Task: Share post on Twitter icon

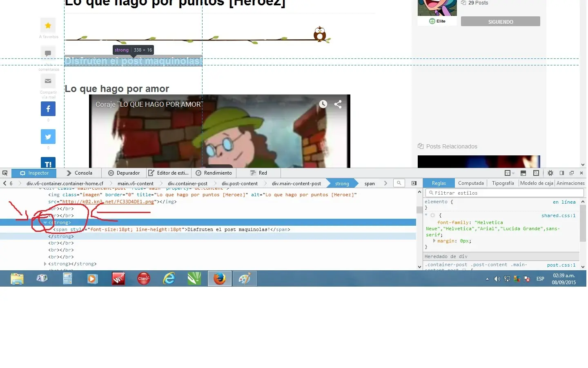Action: pyautogui.click(x=48, y=137)
